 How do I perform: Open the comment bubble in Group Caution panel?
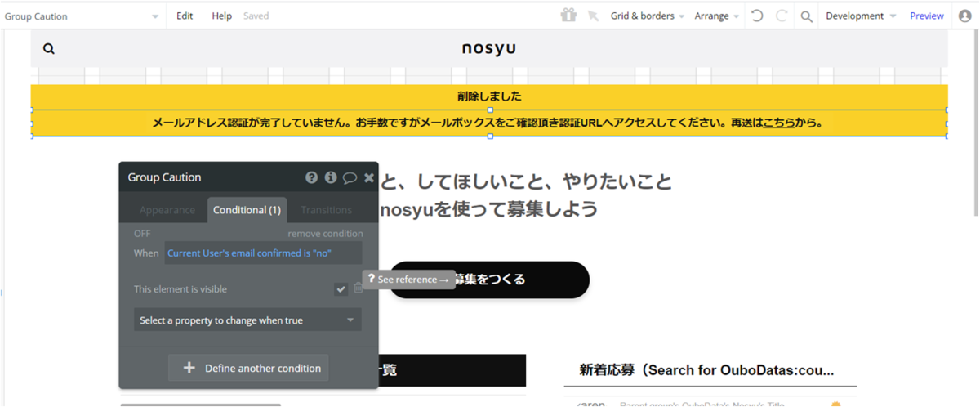350,177
